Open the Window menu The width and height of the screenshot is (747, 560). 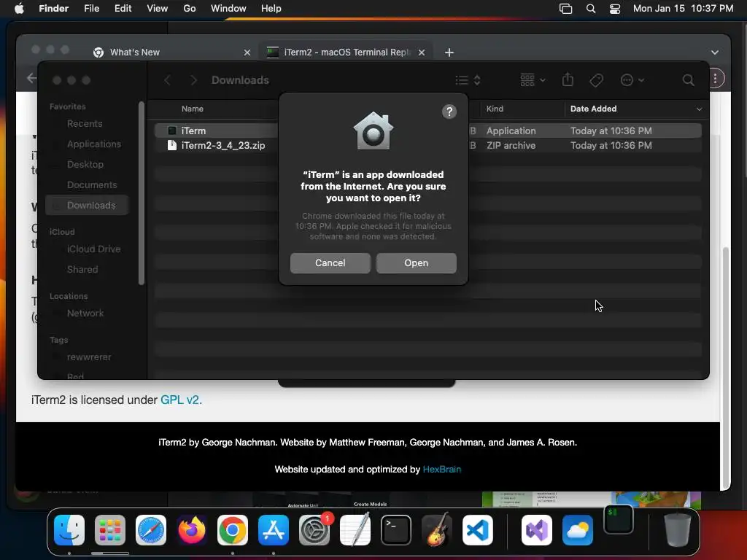(228, 9)
